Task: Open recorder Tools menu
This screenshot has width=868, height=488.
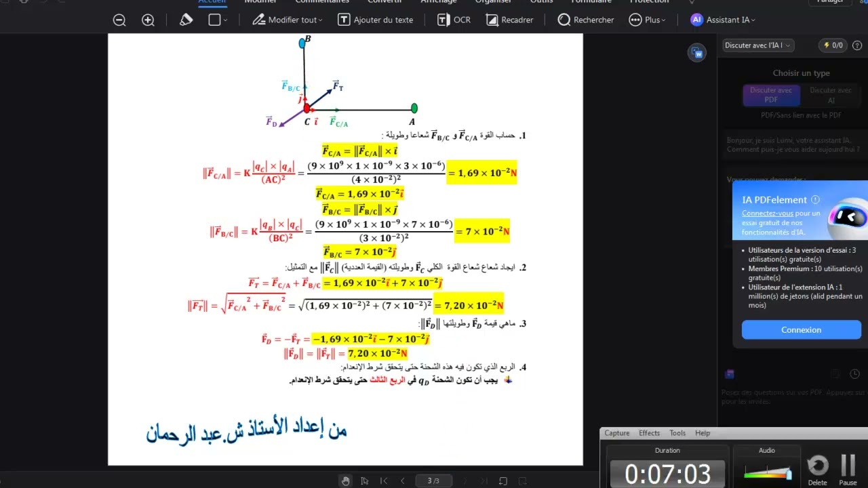Action: (677, 433)
